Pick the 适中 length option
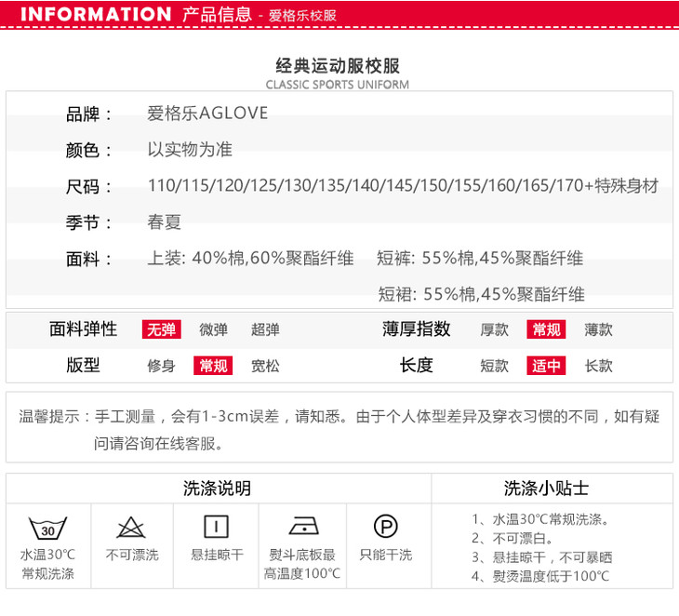Screen dimensions: 679x616 546,366
